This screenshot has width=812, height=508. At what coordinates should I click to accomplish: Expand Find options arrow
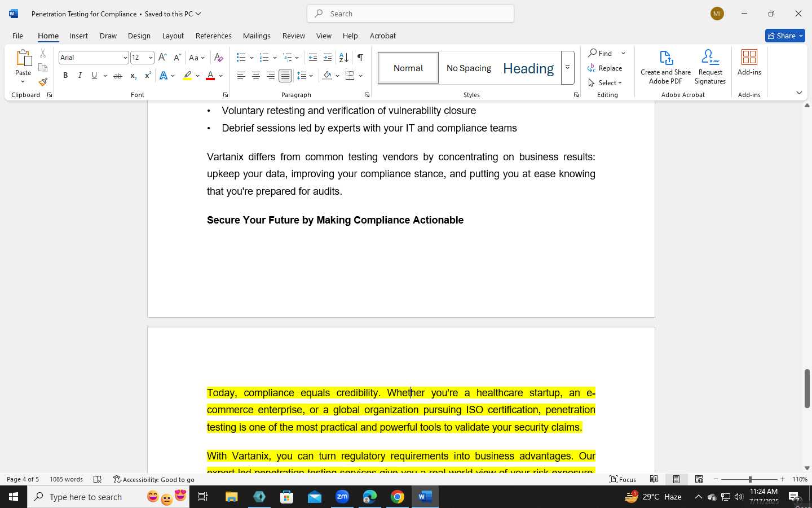(x=623, y=53)
